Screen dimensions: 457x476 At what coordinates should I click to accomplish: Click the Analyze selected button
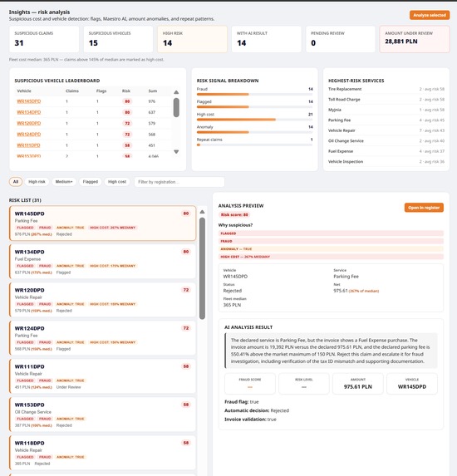430,15
